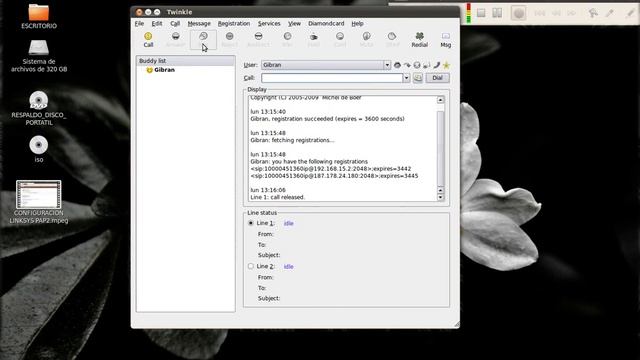Click the Reject toolbar icon
The width and height of the screenshot is (640, 360).
point(229,40)
